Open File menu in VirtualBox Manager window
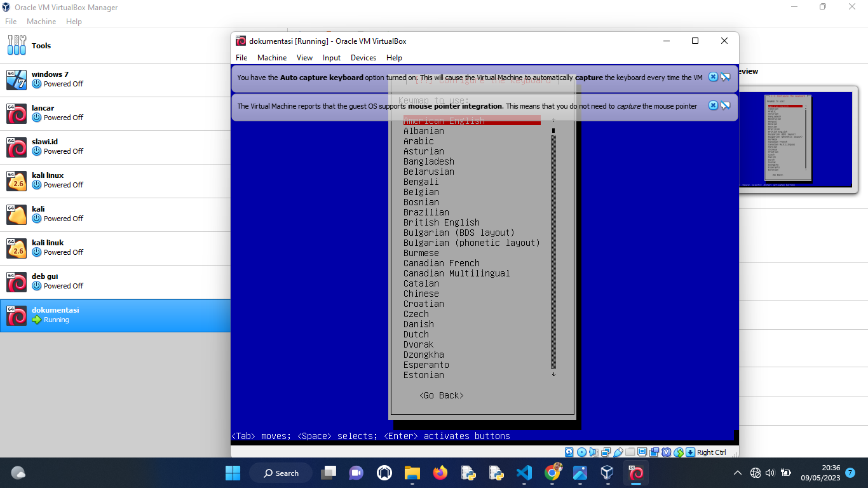This screenshot has height=488, width=868. (x=11, y=22)
